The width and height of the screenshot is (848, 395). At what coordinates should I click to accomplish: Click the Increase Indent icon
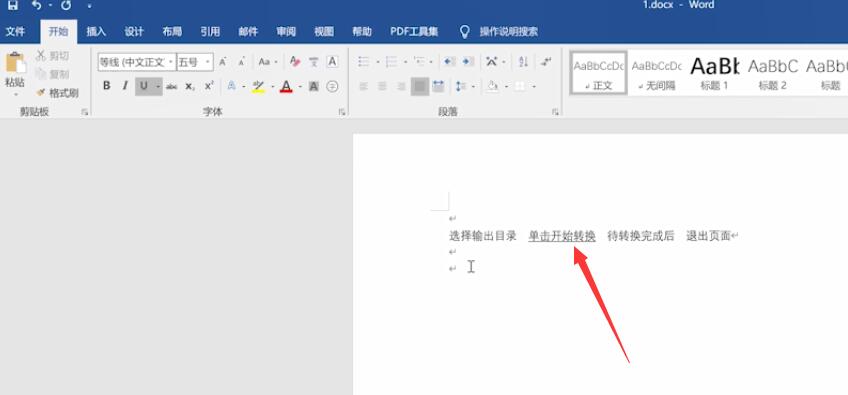pyautogui.click(x=468, y=62)
